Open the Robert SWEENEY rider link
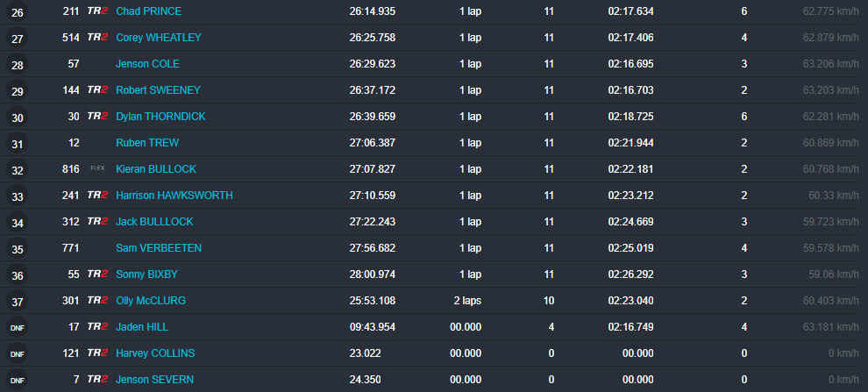The height and width of the screenshot is (392, 868). click(x=158, y=90)
